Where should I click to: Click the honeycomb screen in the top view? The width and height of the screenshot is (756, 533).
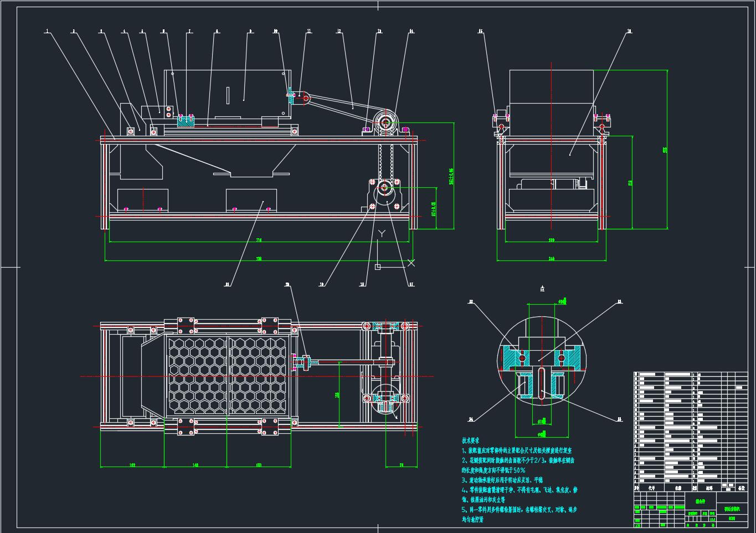(x=227, y=376)
